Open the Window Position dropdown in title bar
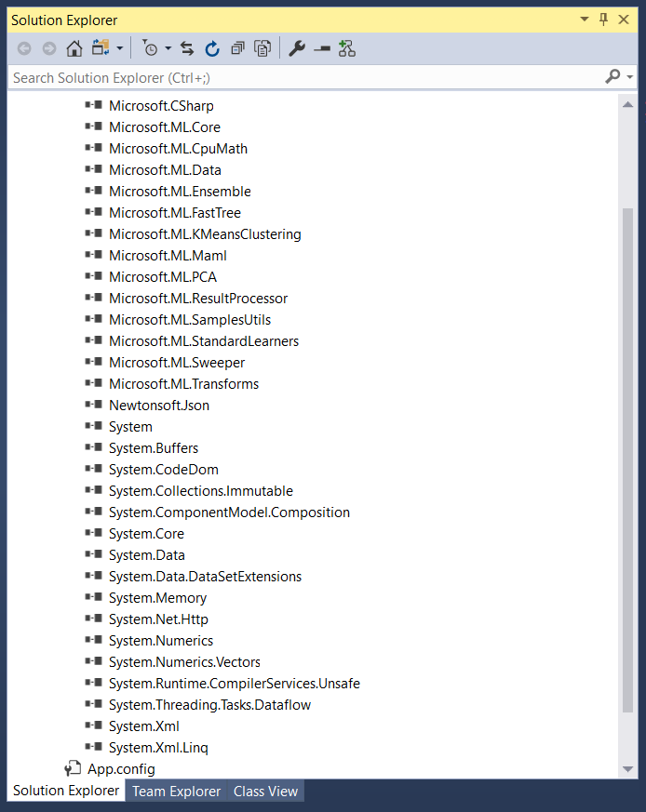Screen dimensions: 646x812 point(584,20)
